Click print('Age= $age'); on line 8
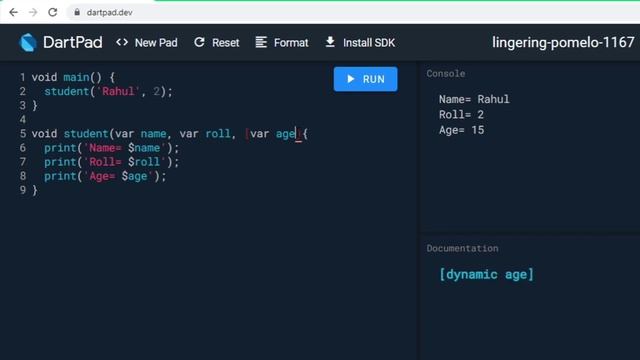The image size is (640, 360). click(105, 176)
